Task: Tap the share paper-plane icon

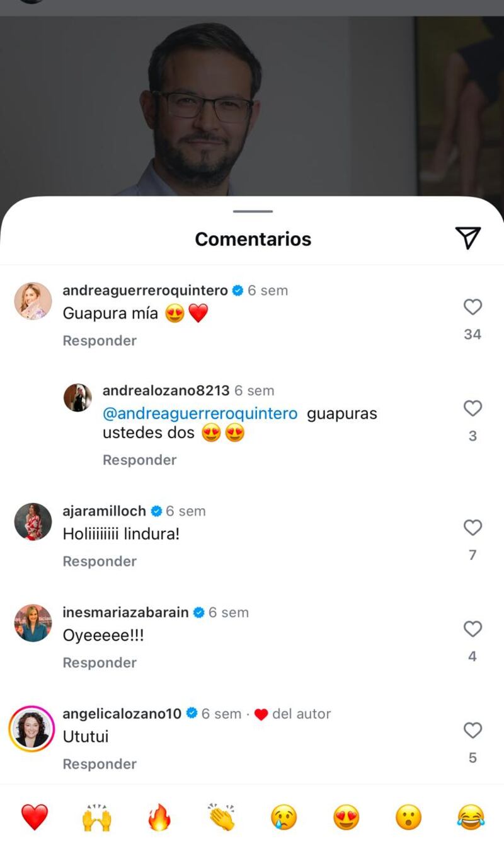Action: (467, 238)
